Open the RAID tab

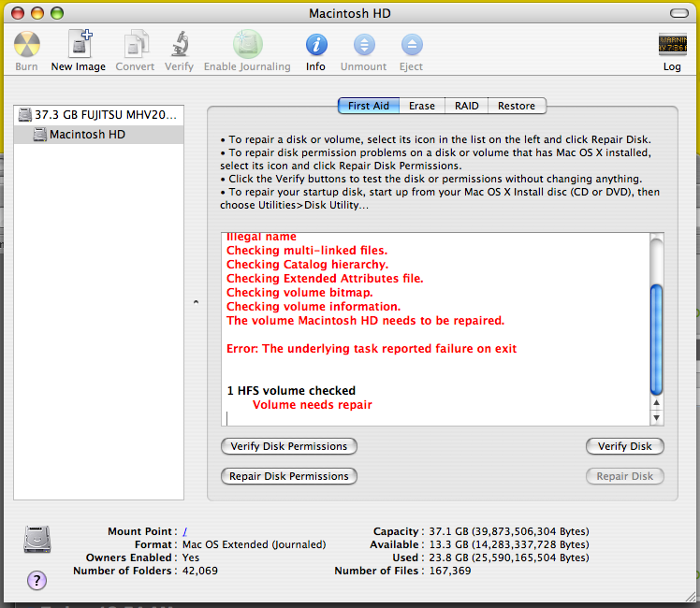pos(467,106)
